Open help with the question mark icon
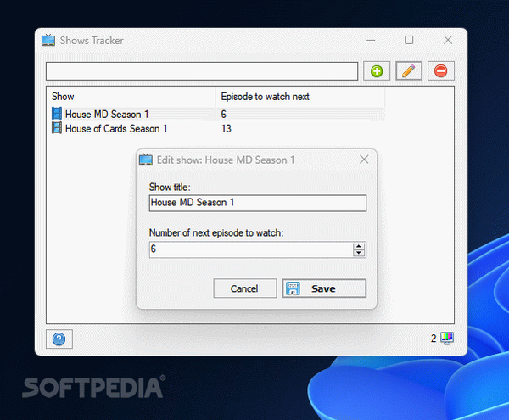This screenshot has width=509, height=420. point(59,339)
